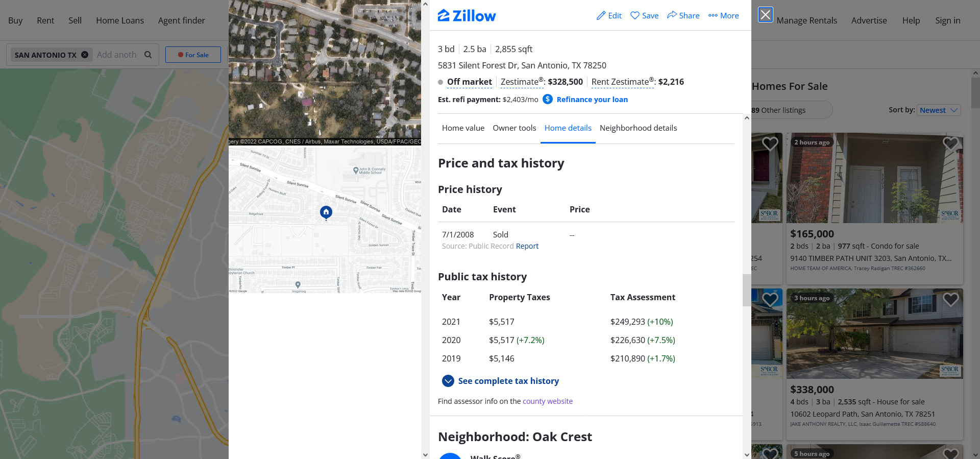Viewport: 980px width, 459px height.
Task: Click scroll-down arrow of photo panel
Action: point(425,454)
